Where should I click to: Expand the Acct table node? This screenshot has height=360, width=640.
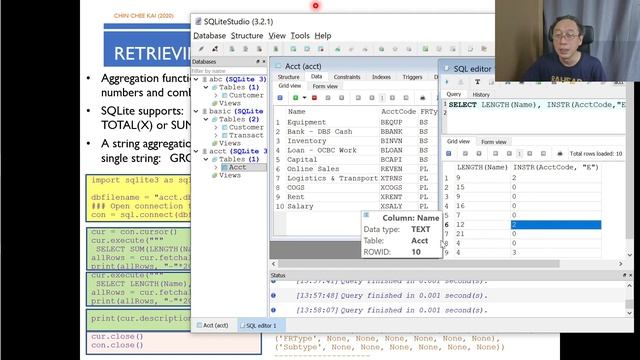click(216, 167)
